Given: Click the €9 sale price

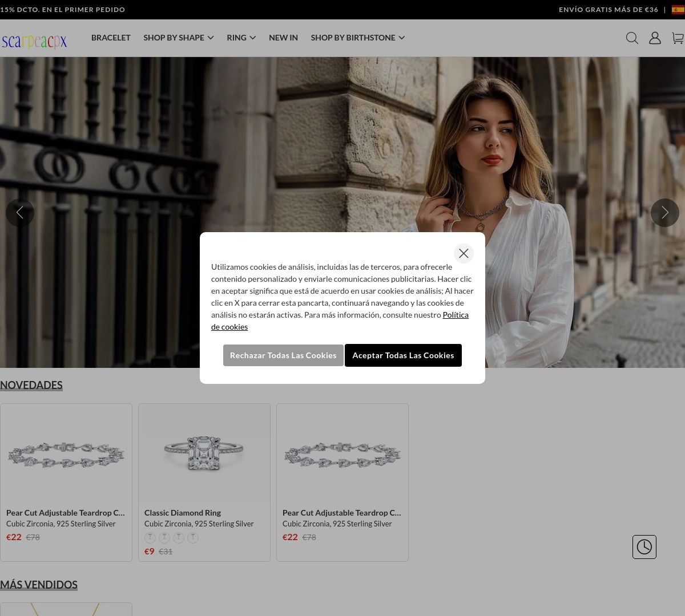Looking at the screenshot, I should point(150,552).
